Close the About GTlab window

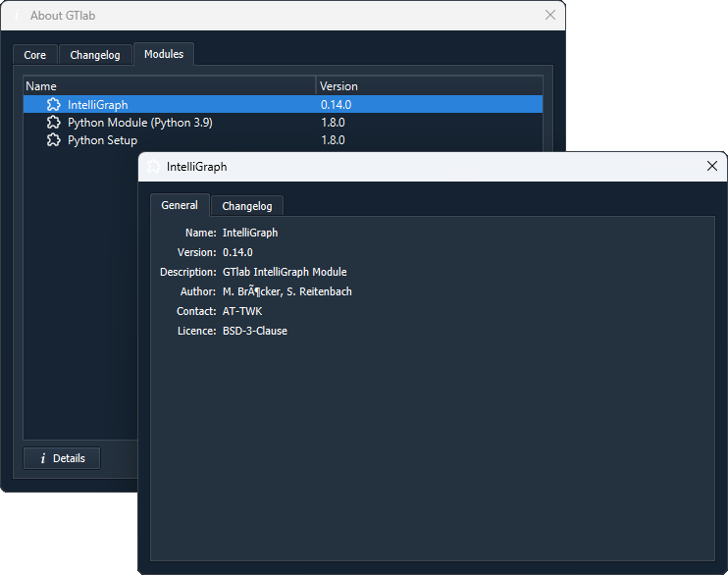pyautogui.click(x=550, y=15)
